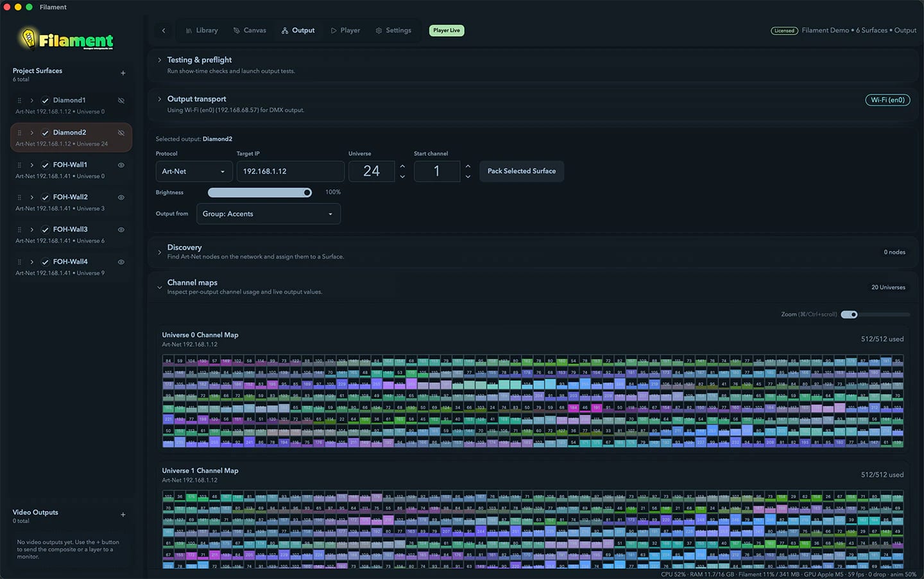Select the Output tab
Image resolution: width=924 pixels, height=579 pixels.
(298, 30)
